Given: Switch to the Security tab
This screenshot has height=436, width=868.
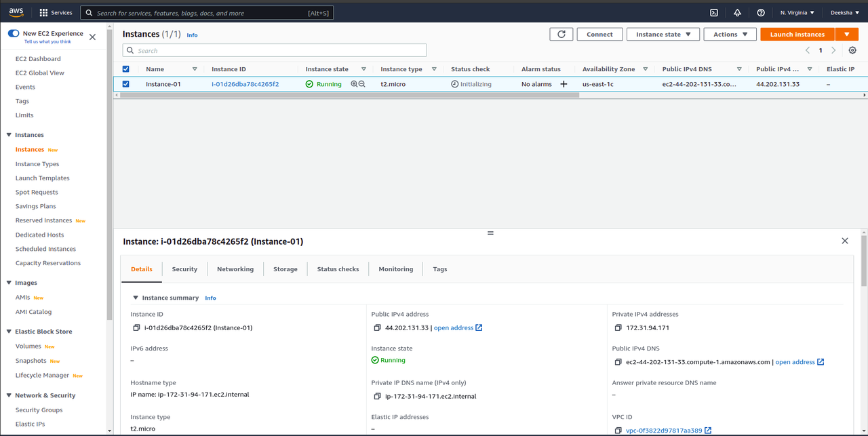Looking at the screenshot, I should (x=184, y=269).
